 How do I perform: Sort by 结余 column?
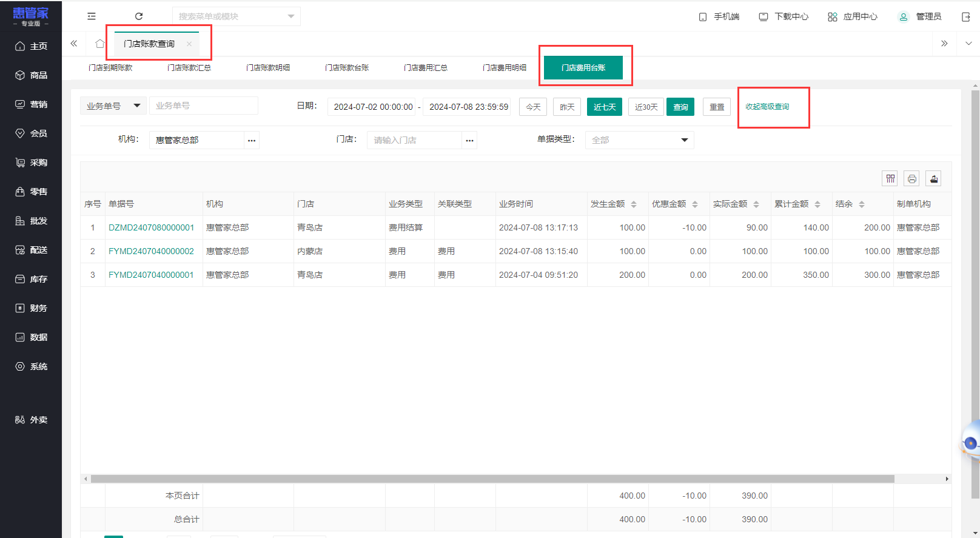(862, 204)
